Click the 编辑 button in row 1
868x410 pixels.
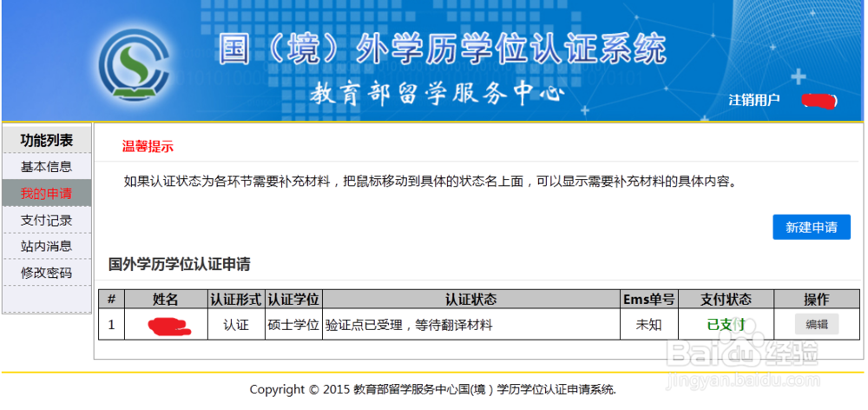click(817, 325)
